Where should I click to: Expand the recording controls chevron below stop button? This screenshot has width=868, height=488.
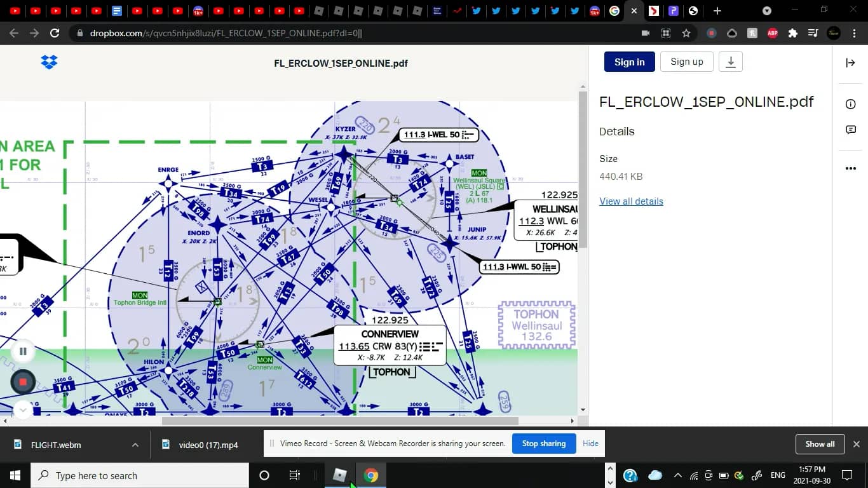(23, 409)
